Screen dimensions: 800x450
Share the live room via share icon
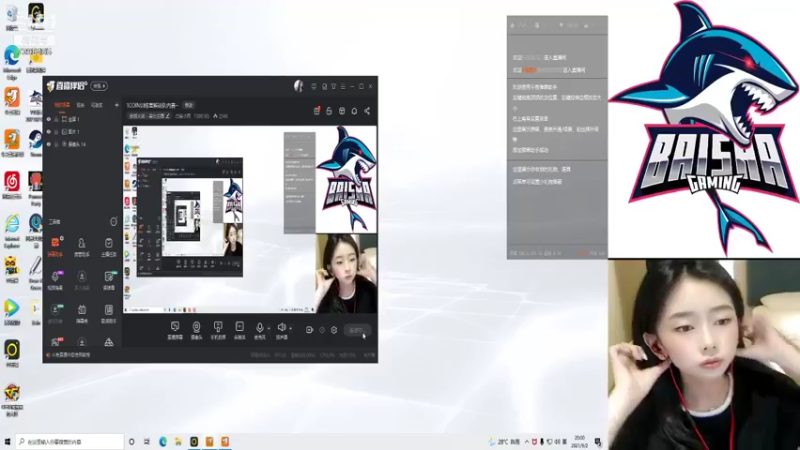367,111
